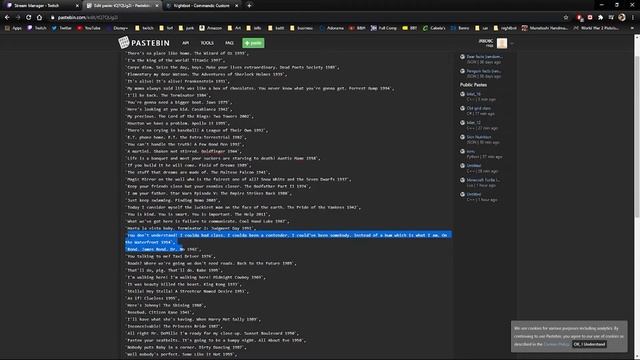The image size is (640, 360).
Task: Click the 'Houston we have a problem' line
Action: 178,123
